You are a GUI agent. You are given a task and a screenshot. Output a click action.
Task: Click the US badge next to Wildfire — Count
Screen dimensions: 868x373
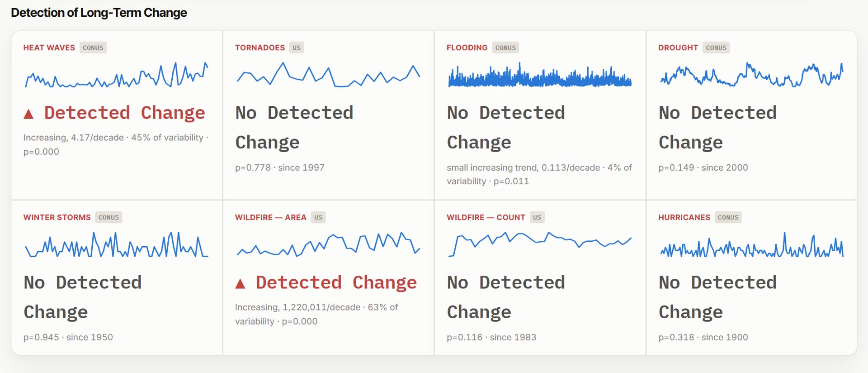[537, 217]
